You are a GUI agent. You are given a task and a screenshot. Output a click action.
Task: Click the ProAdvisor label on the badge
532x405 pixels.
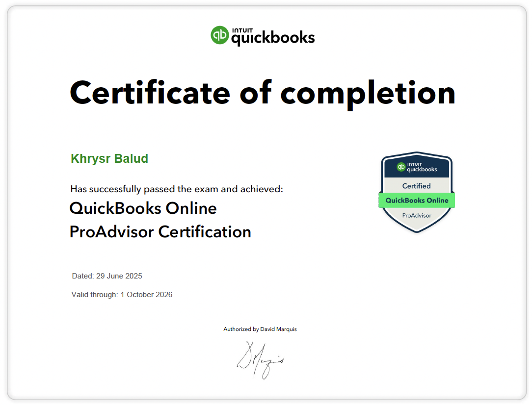[x=416, y=215]
